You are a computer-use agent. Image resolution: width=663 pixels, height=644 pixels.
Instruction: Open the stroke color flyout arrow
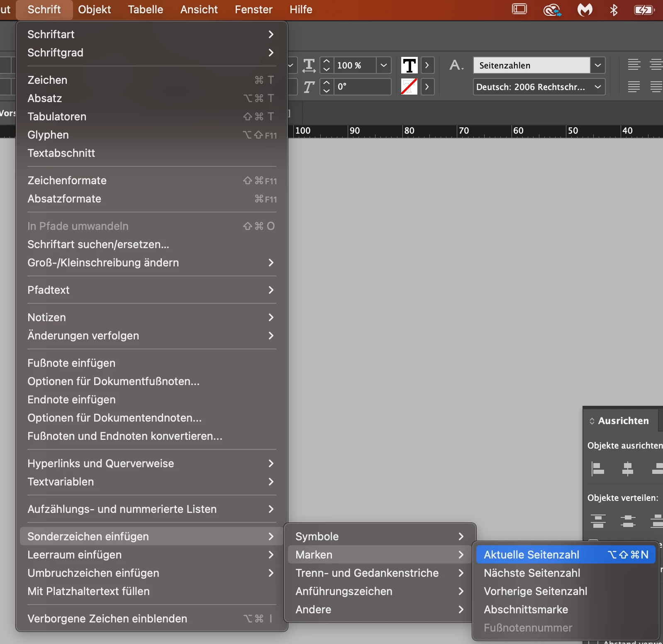click(x=427, y=87)
